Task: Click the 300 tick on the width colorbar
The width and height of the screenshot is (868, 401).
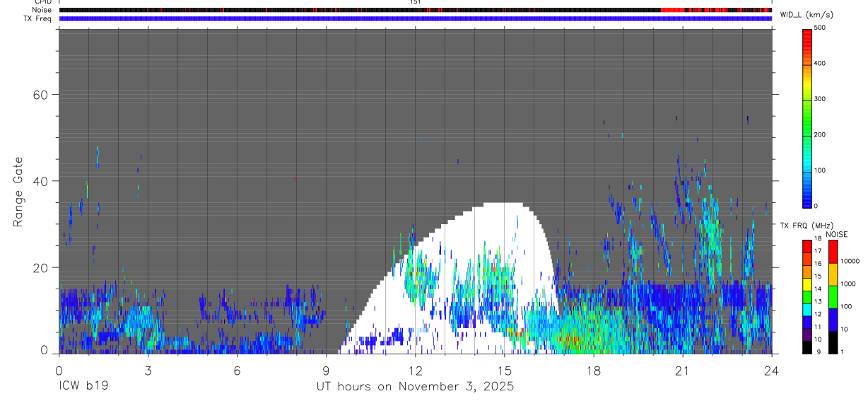Action: pyautogui.click(x=821, y=99)
